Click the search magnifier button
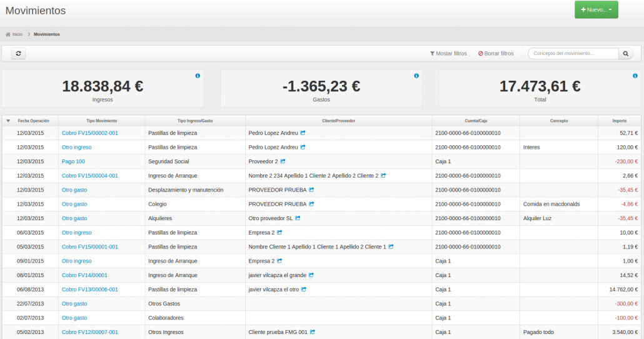The width and height of the screenshot is (644, 339). click(626, 54)
